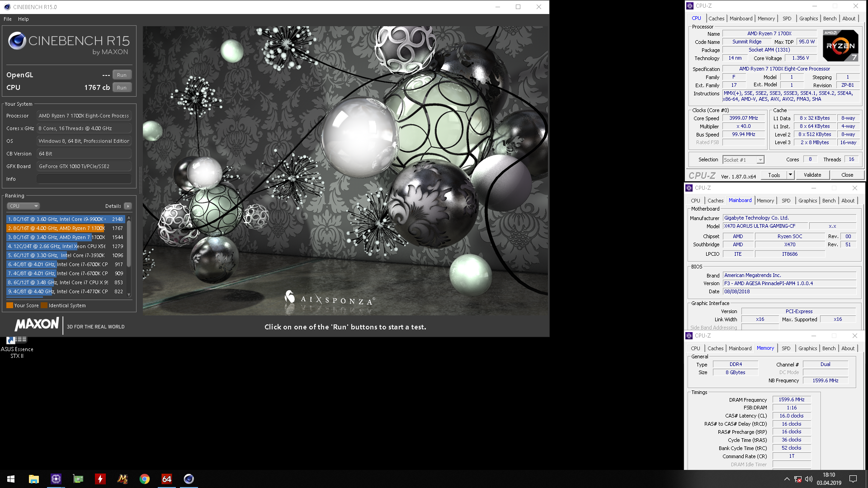Expand ranking Details arrow button

(x=128, y=206)
